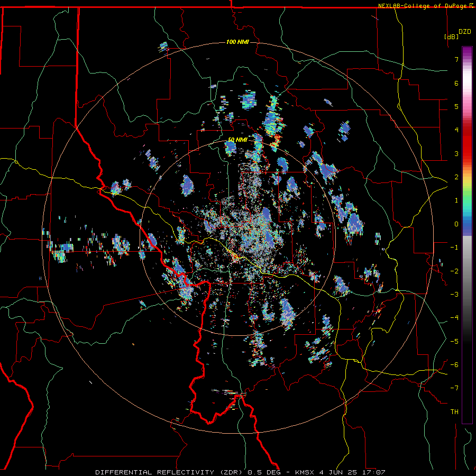The width and height of the screenshot is (476, 476).
Task: Click the -3 value on the color scale
Action: click(454, 295)
